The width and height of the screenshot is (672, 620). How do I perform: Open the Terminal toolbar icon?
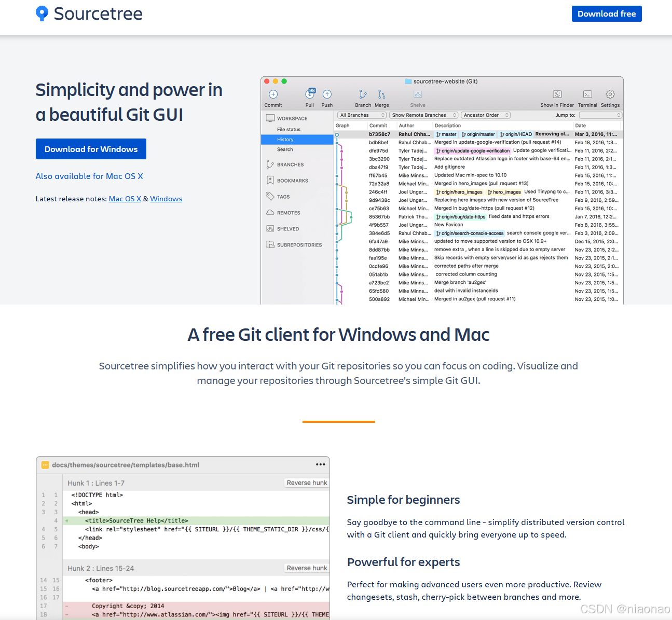pos(587,94)
